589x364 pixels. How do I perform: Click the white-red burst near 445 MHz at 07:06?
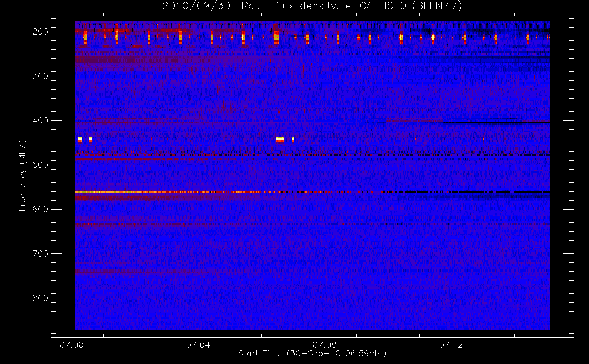(x=280, y=139)
